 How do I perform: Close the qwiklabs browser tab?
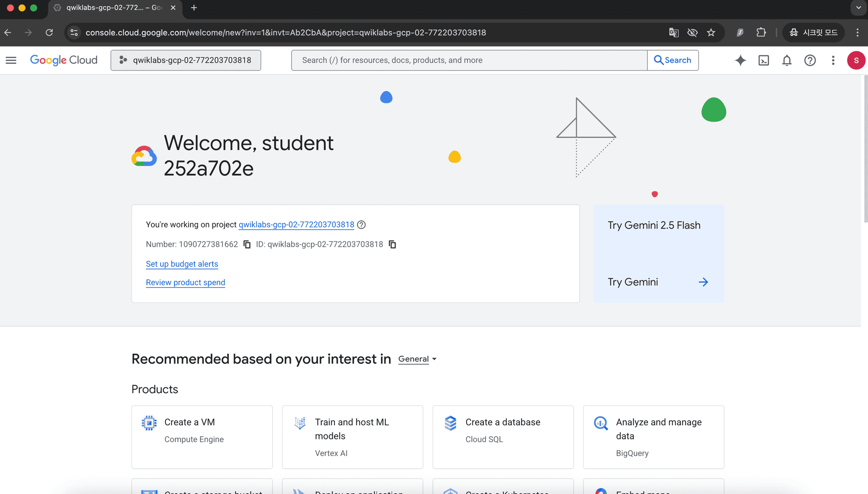click(173, 8)
